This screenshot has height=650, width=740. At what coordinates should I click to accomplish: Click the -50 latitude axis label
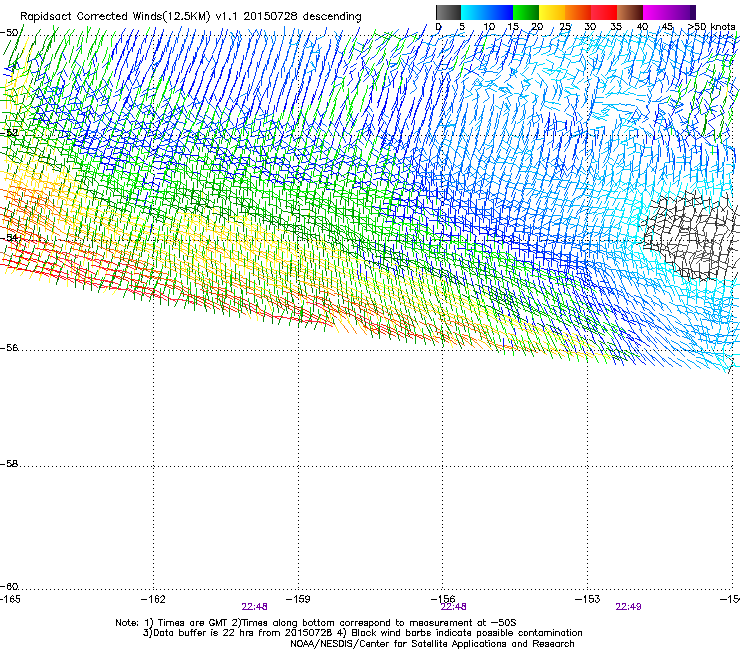[x=9, y=33]
